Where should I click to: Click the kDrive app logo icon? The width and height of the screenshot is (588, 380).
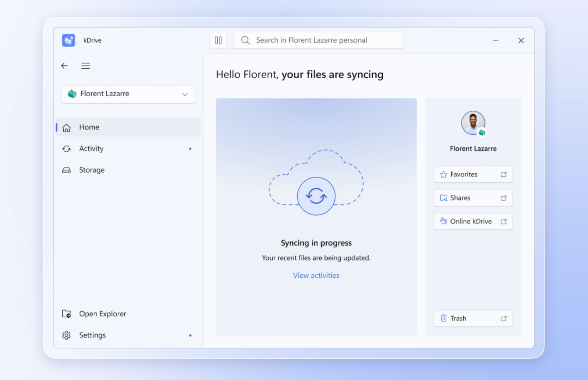coord(68,40)
